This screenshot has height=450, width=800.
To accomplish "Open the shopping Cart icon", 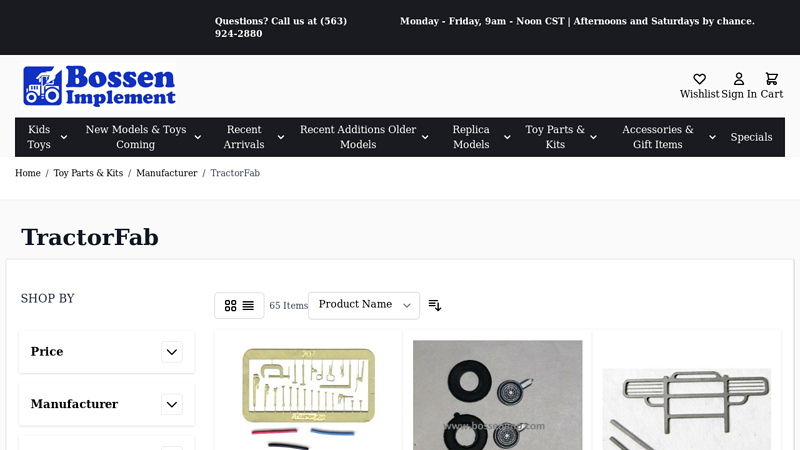I will pos(771,80).
